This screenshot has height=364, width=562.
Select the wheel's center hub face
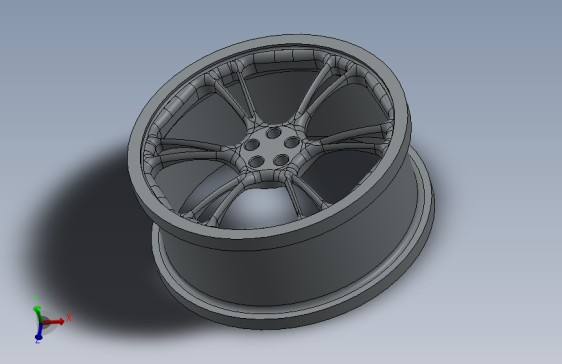point(271,148)
